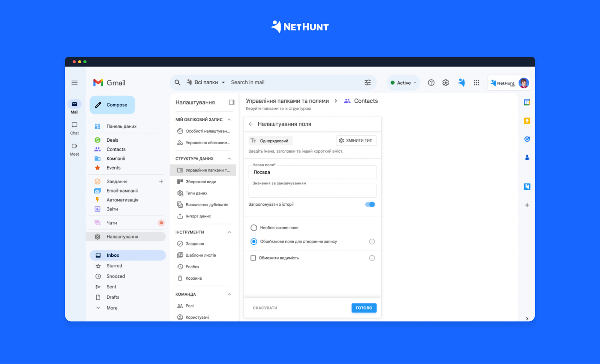This screenshot has height=364, width=600.
Task: Open Deals folder in sidebar
Action: 112,140
